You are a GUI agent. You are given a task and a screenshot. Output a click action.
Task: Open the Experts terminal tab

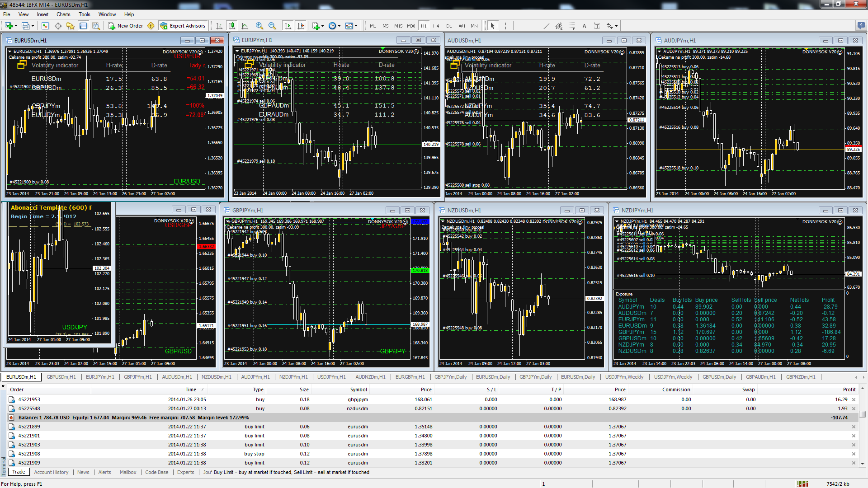[x=186, y=472]
